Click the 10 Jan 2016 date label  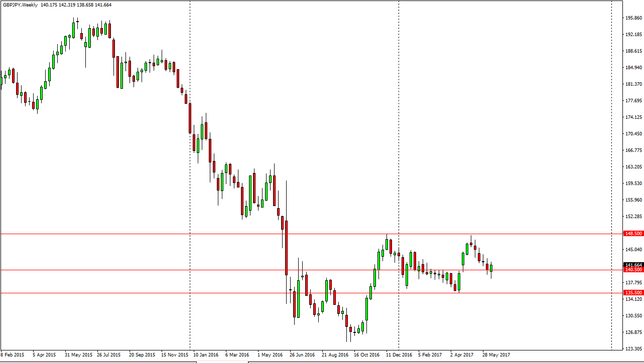[206, 354]
